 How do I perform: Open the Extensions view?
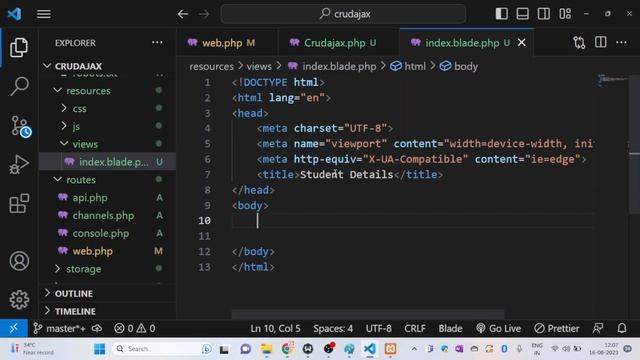tap(19, 203)
